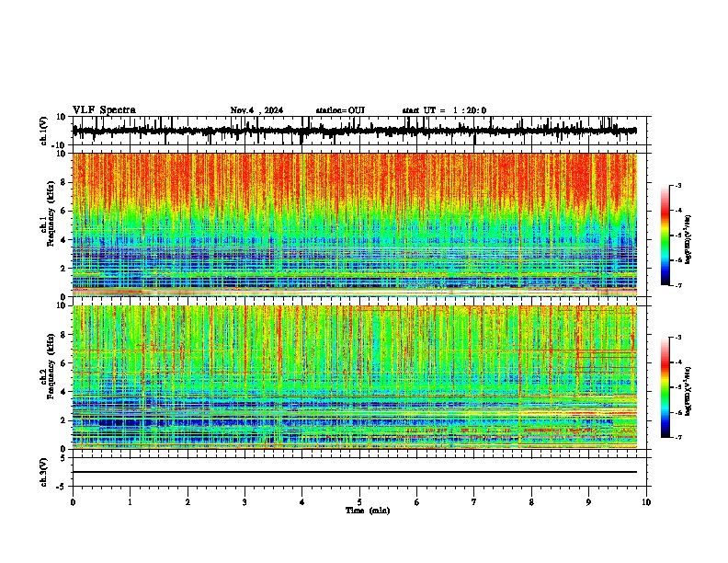
Task: Click the "8" kHz tick on ch.1 spectrogram axis
Action: pyautogui.click(x=63, y=182)
